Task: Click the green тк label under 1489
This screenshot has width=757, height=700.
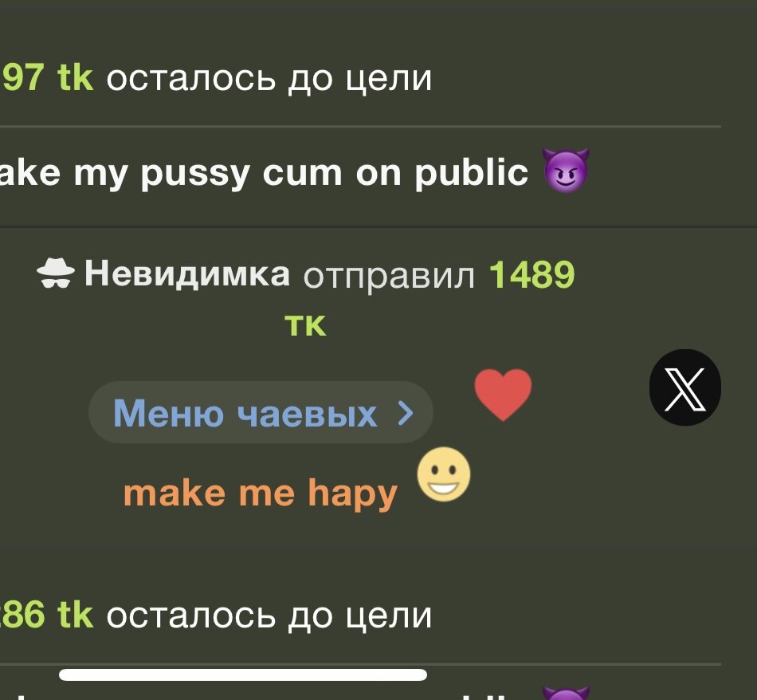Action: [x=305, y=325]
